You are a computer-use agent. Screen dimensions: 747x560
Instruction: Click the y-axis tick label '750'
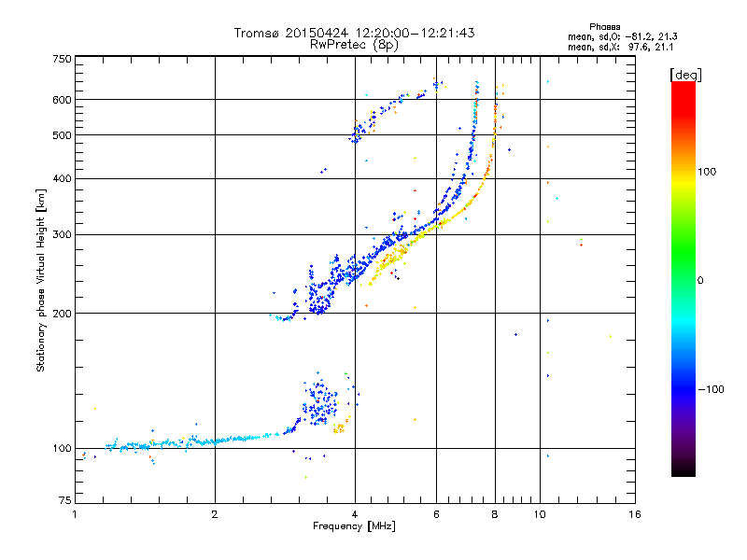[62, 59]
